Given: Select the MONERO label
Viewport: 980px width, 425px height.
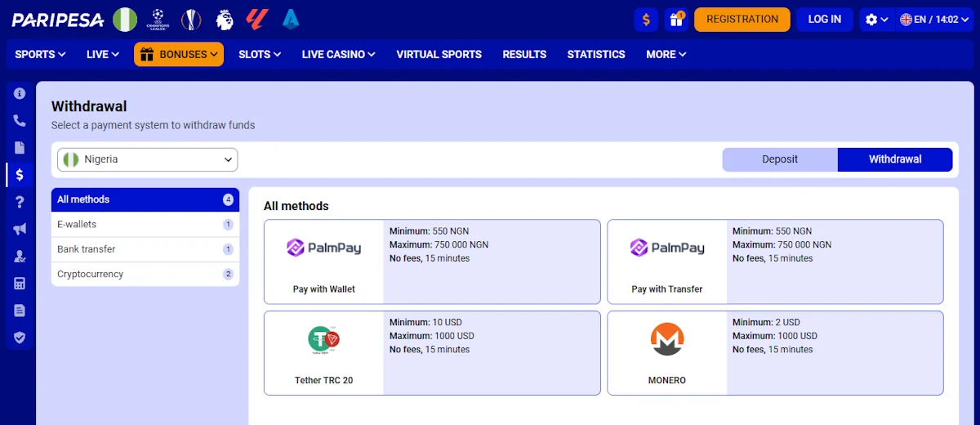Looking at the screenshot, I should pos(667,381).
